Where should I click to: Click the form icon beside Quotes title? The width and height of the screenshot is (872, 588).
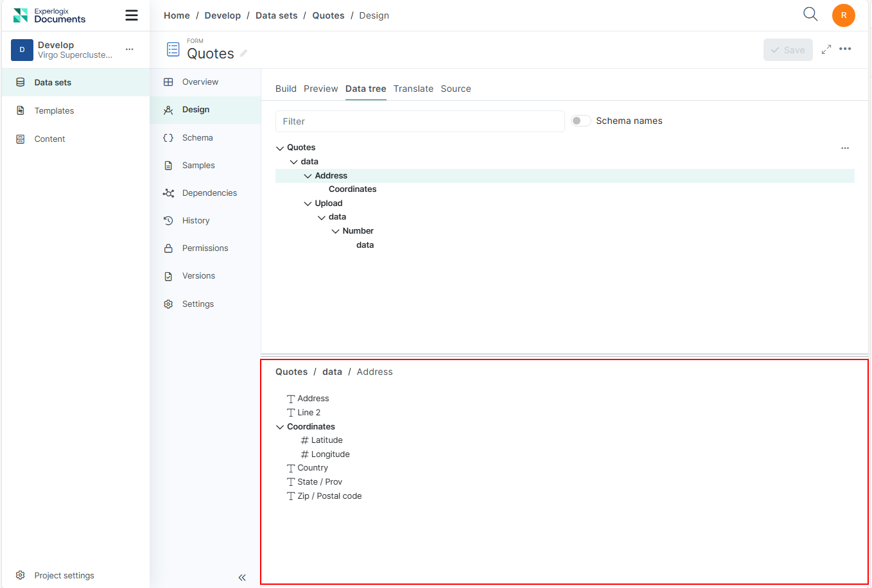pyautogui.click(x=173, y=49)
